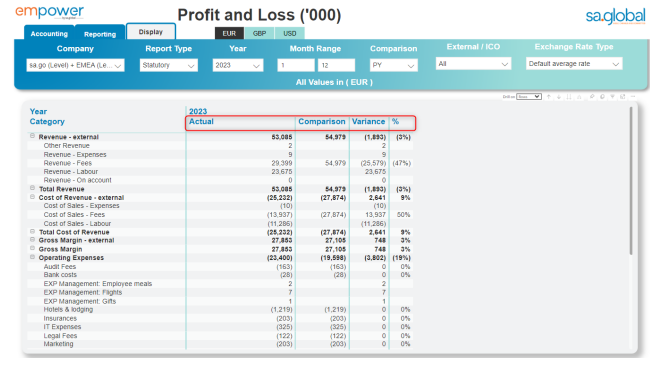Select the USD currency button

[x=289, y=33]
